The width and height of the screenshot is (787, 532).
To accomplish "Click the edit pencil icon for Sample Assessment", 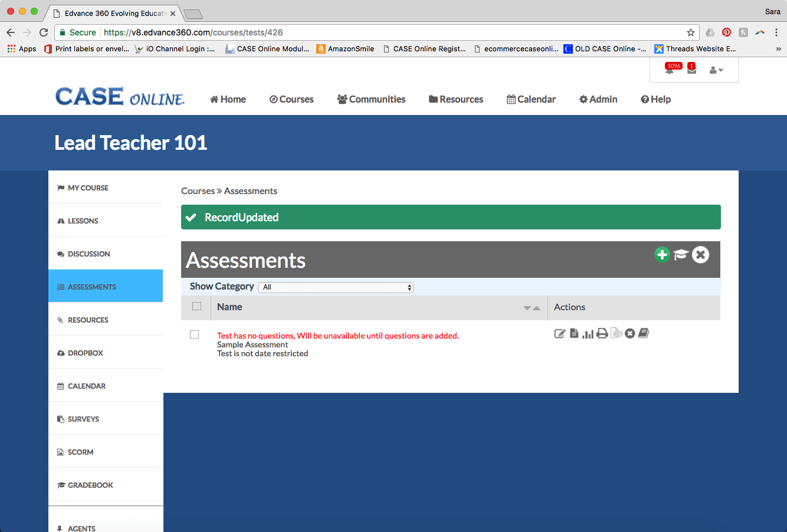I will tap(560, 334).
